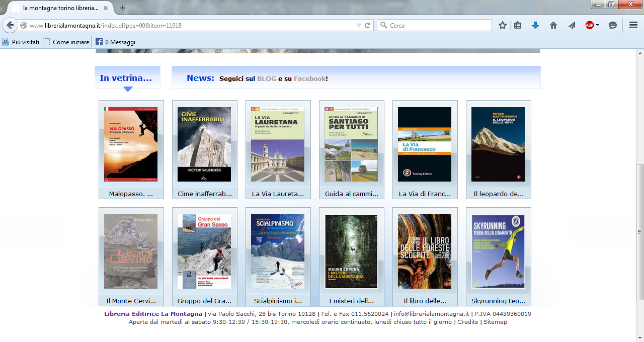Go to the Firefox home page icon
This screenshot has height=342, width=644.
click(553, 26)
